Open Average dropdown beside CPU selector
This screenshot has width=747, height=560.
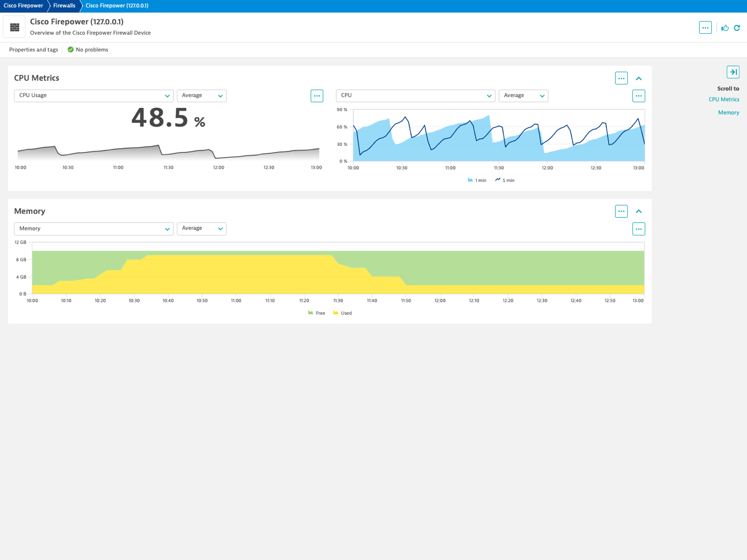523,96
